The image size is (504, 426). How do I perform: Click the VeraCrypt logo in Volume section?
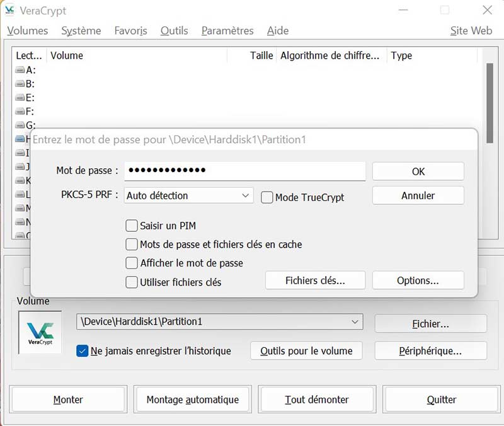click(40, 331)
